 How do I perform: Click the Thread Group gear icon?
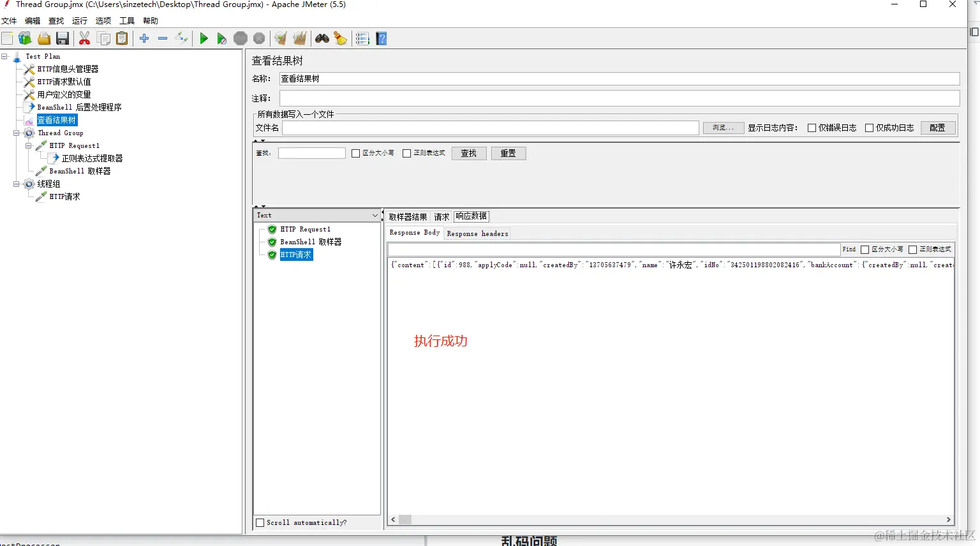[29, 133]
